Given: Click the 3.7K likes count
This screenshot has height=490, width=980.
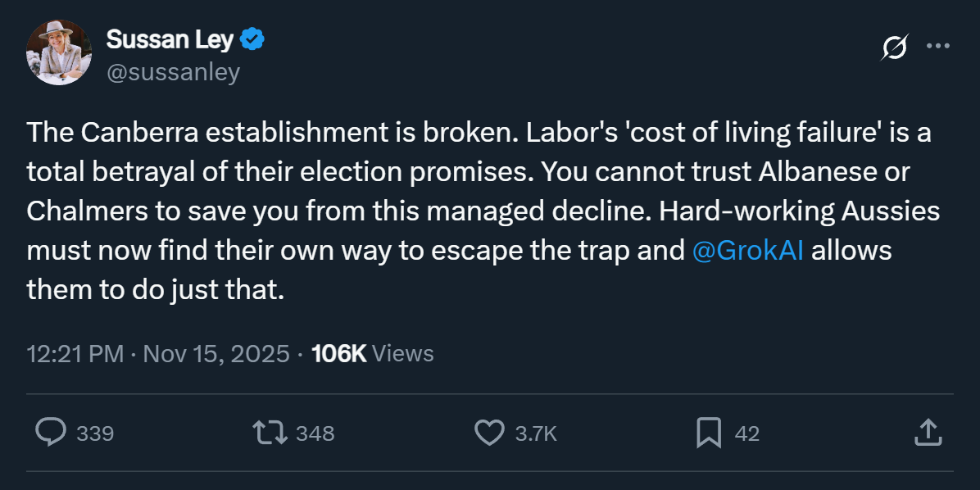Looking at the screenshot, I should tap(536, 433).
